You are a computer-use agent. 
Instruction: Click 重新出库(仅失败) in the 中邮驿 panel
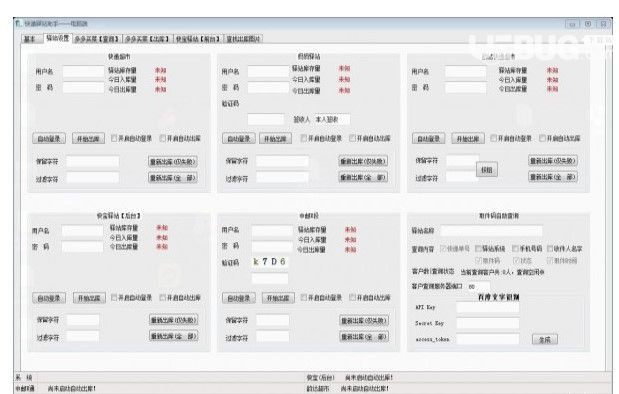tap(364, 321)
